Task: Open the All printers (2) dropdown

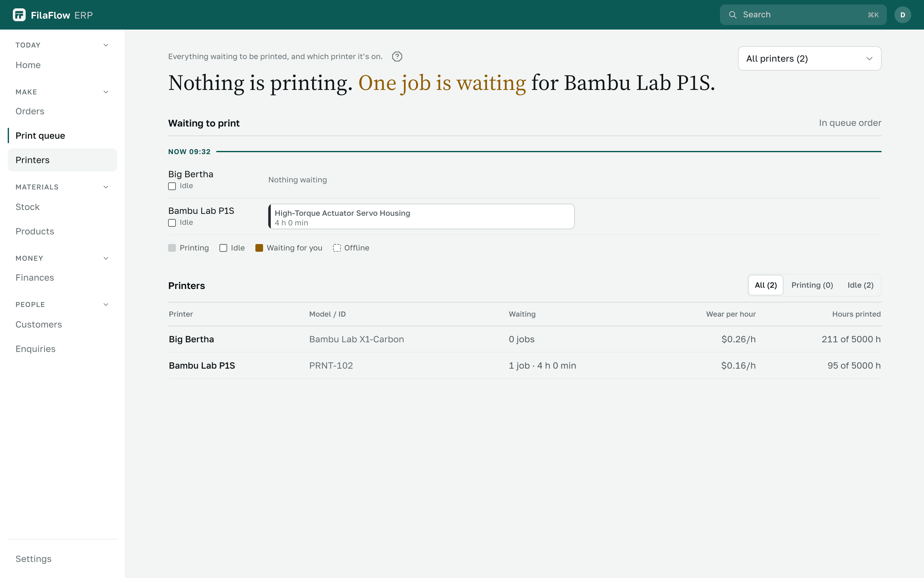Action: (809, 58)
